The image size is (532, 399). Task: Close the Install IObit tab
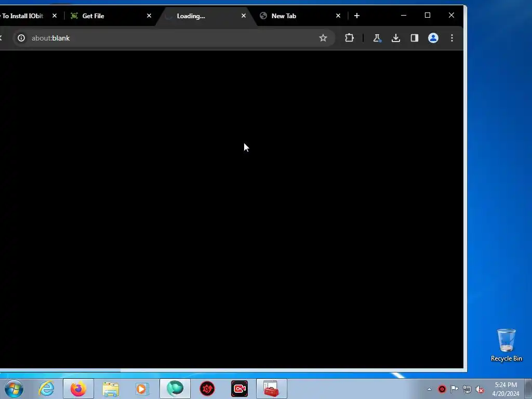pyautogui.click(x=54, y=16)
